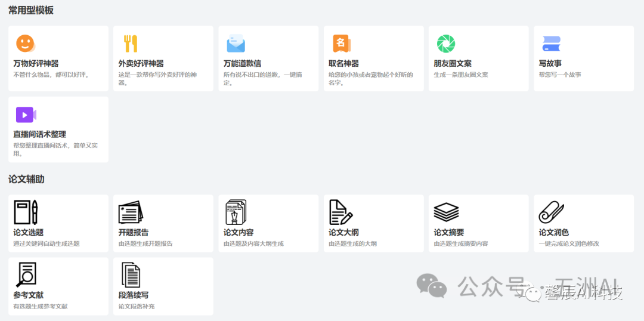Click the 参考文献 magnifier document icon

click(x=26, y=275)
